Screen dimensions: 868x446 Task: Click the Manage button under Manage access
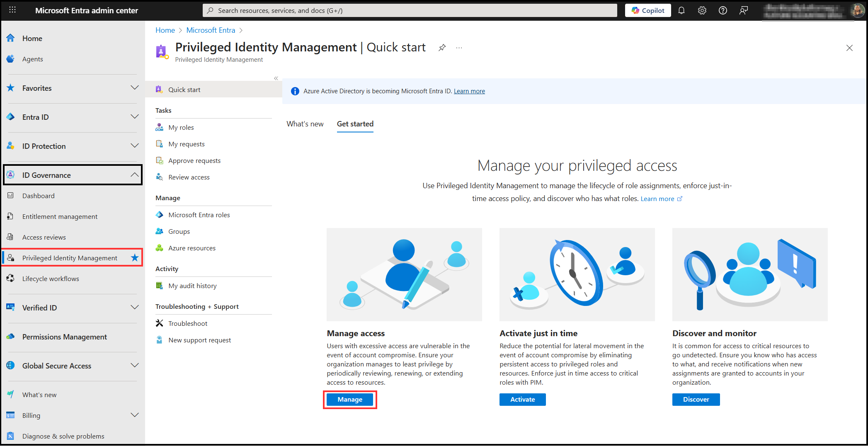point(350,400)
